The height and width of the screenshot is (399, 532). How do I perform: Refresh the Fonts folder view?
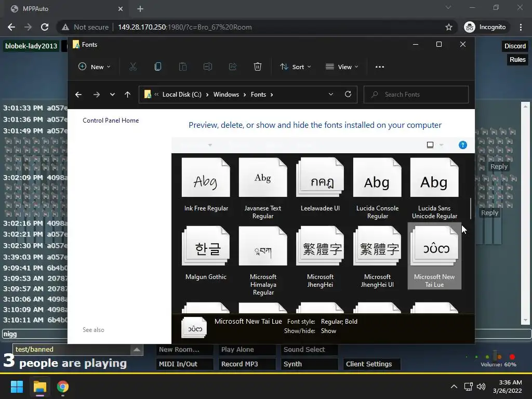(x=348, y=95)
